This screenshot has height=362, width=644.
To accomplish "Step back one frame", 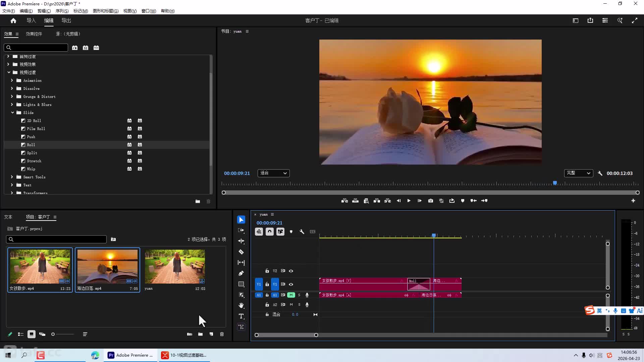I will click(398, 201).
